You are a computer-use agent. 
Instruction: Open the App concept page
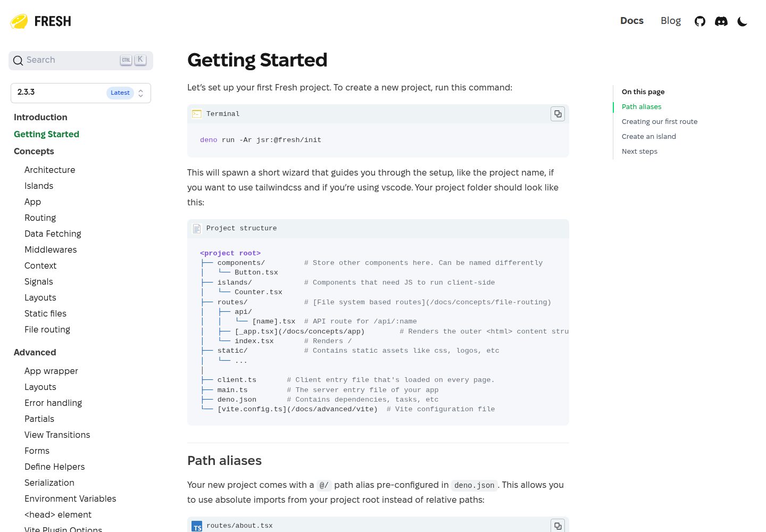[x=32, y=202]
